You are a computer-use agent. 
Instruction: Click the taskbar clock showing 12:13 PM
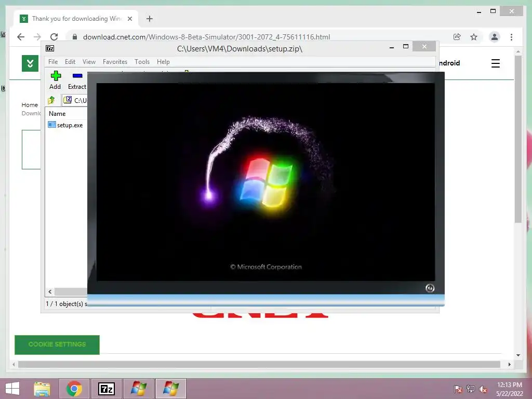[x=510, y=389]
